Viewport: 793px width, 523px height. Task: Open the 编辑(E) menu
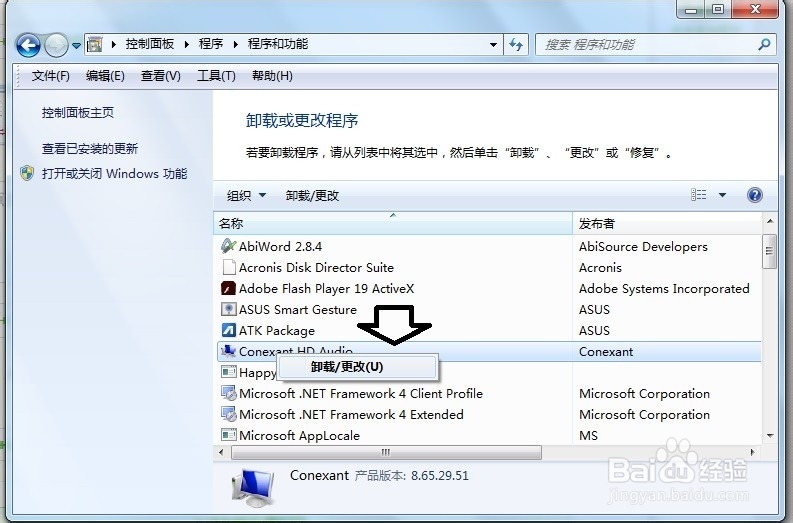pyautogui.click(x=105, y=76)
